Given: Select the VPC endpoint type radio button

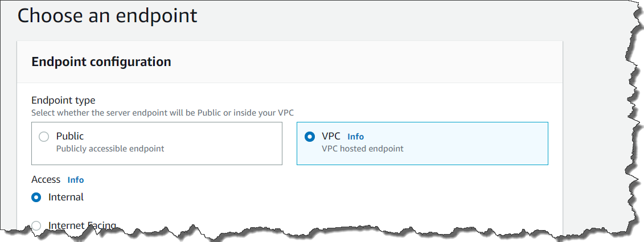Looking at the screenshot, I should pos(310,137).
